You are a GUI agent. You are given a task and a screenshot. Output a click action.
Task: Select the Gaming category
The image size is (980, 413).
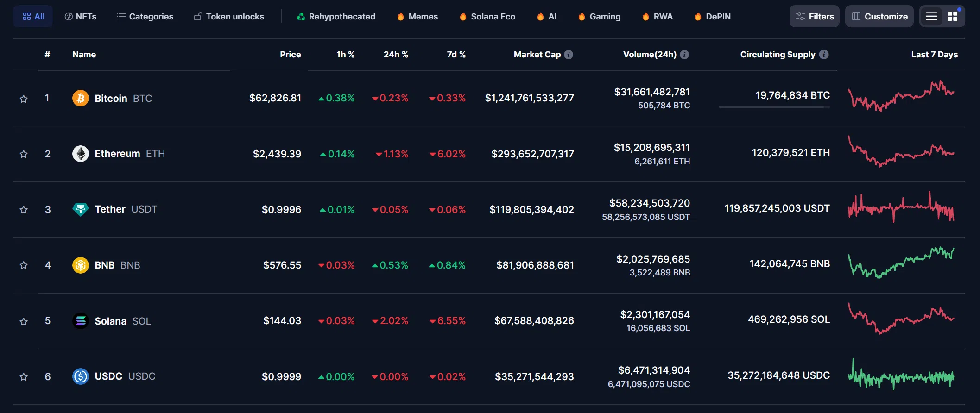tap(599, 16)
